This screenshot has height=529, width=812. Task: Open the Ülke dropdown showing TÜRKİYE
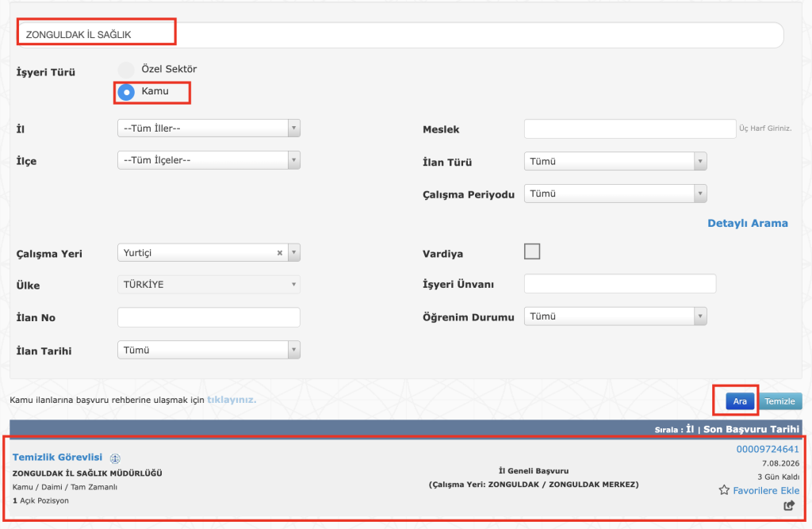209,285
